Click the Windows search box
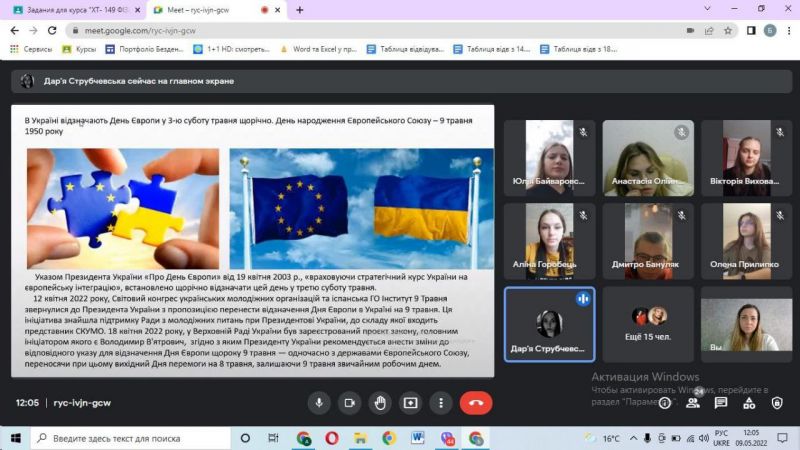Screen dimensions: 800x450 131,438
